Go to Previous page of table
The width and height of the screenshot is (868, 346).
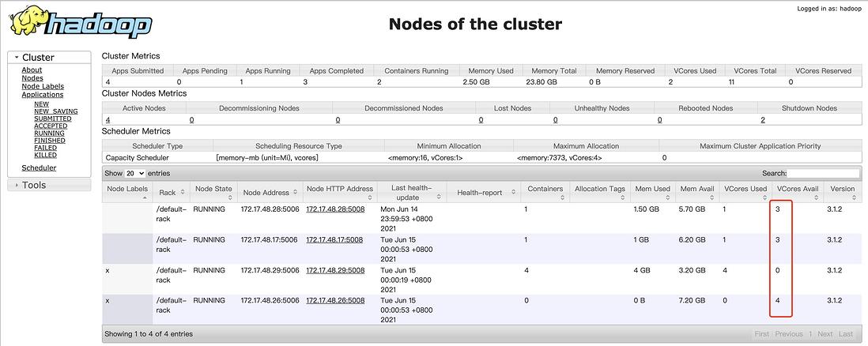point(789,334)
